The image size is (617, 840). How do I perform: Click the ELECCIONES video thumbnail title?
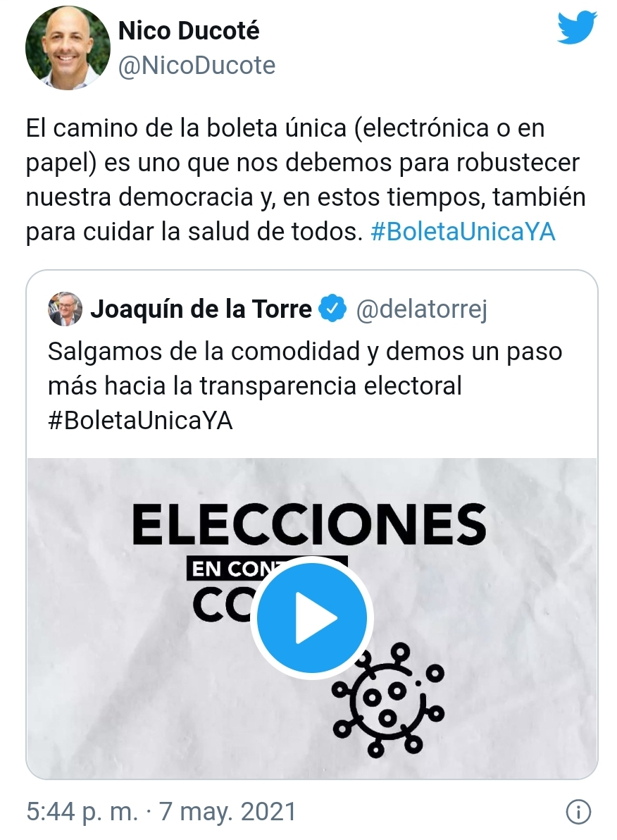[309, 525]
